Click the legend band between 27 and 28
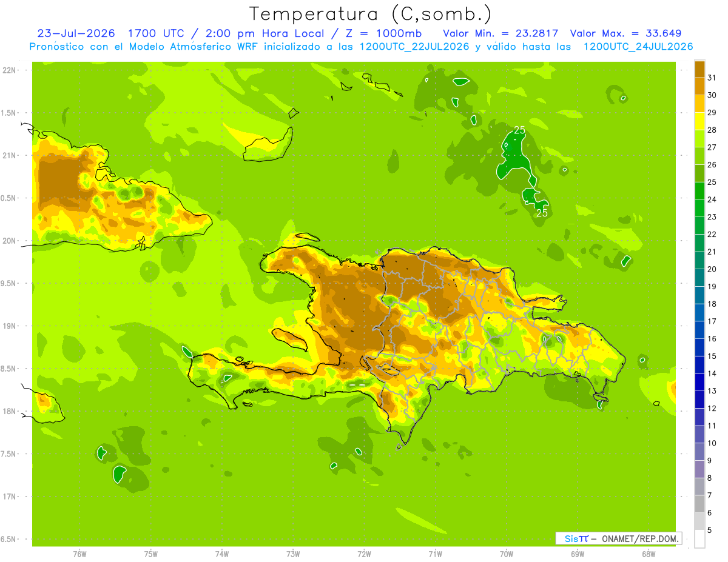The image size is (728, 562). [x=699, y=138]
